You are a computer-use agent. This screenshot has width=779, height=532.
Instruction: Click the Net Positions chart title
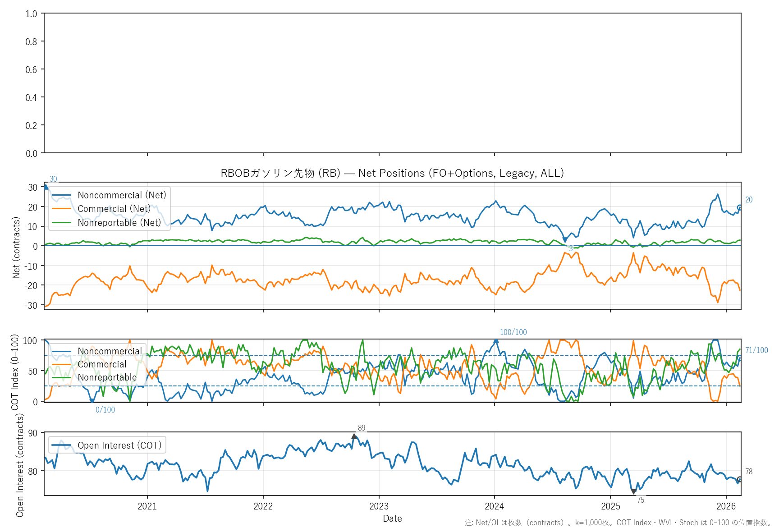pyautogui.click(x=392, y=173)
